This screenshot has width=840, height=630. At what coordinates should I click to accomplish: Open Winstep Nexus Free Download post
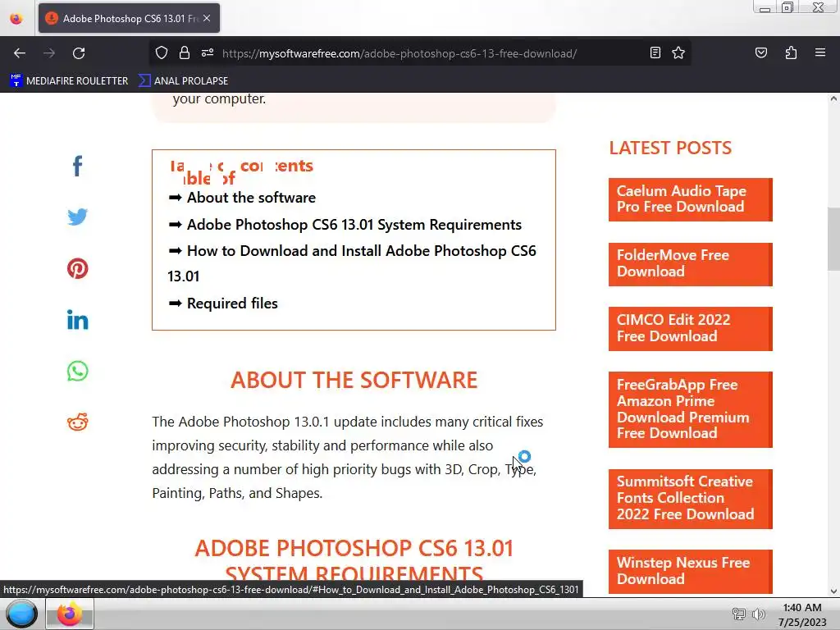(x=690, y=571)
